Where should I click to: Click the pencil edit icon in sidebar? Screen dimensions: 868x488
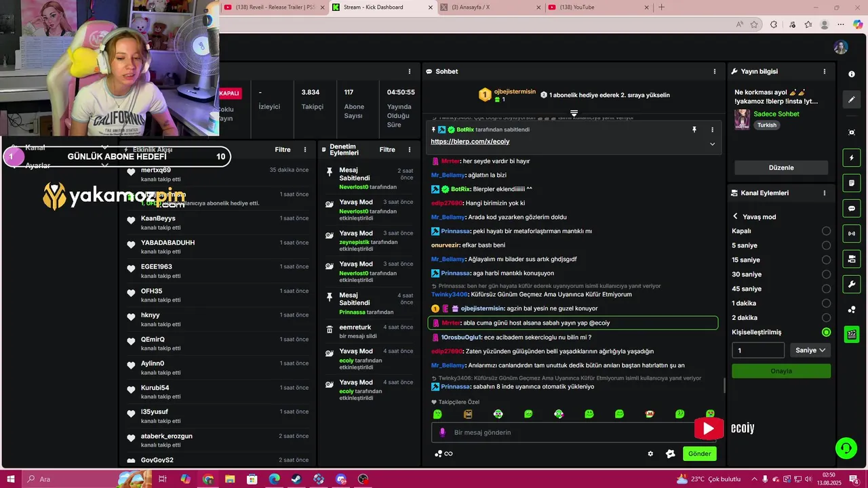[x=852, y=100]
